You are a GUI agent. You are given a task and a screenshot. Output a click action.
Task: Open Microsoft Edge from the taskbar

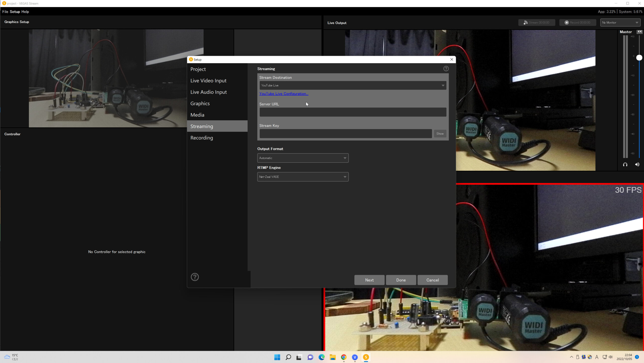pos(321,357)
